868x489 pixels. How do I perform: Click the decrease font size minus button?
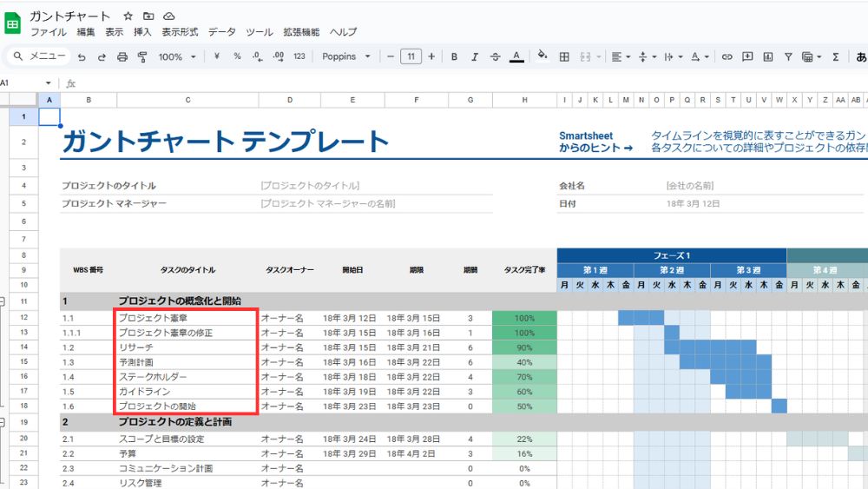(x=391, y=57)
